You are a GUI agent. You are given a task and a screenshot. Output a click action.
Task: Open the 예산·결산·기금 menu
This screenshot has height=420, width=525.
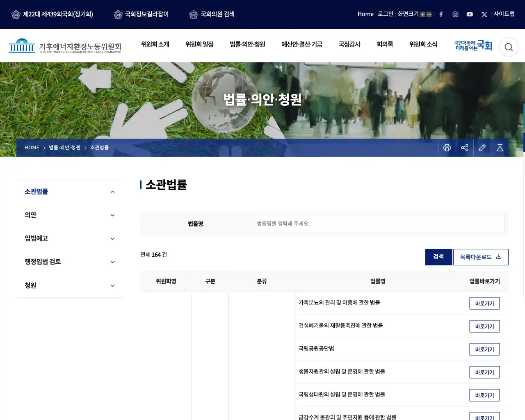pos(302,44)
